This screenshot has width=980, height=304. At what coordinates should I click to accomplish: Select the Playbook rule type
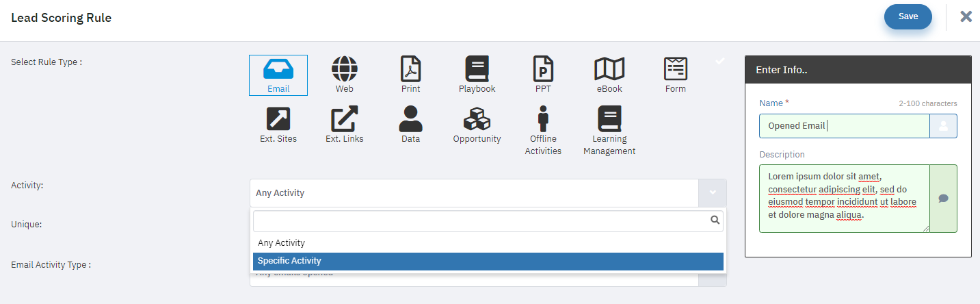click(477, 75)
